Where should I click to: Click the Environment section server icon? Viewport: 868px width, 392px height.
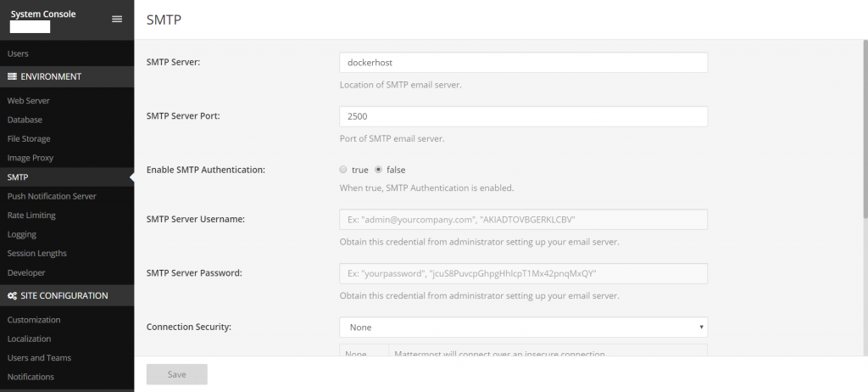pos(12,76)
